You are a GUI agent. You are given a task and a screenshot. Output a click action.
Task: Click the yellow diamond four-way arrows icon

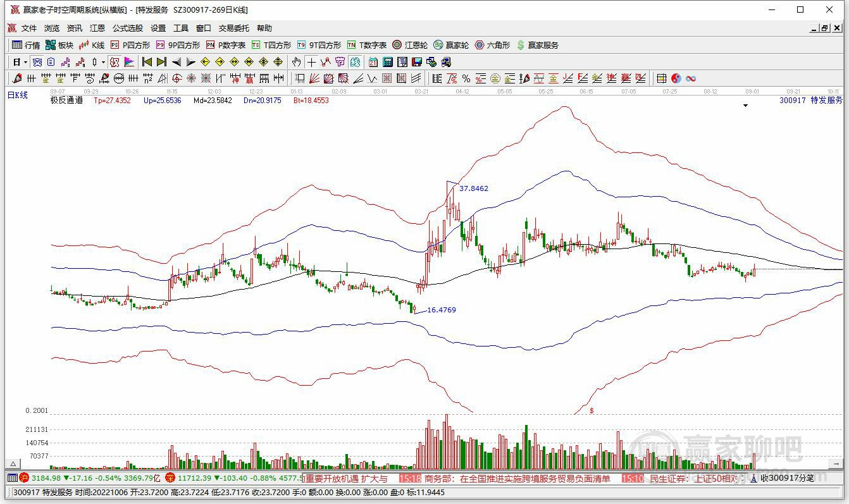[x=278, y=62]
